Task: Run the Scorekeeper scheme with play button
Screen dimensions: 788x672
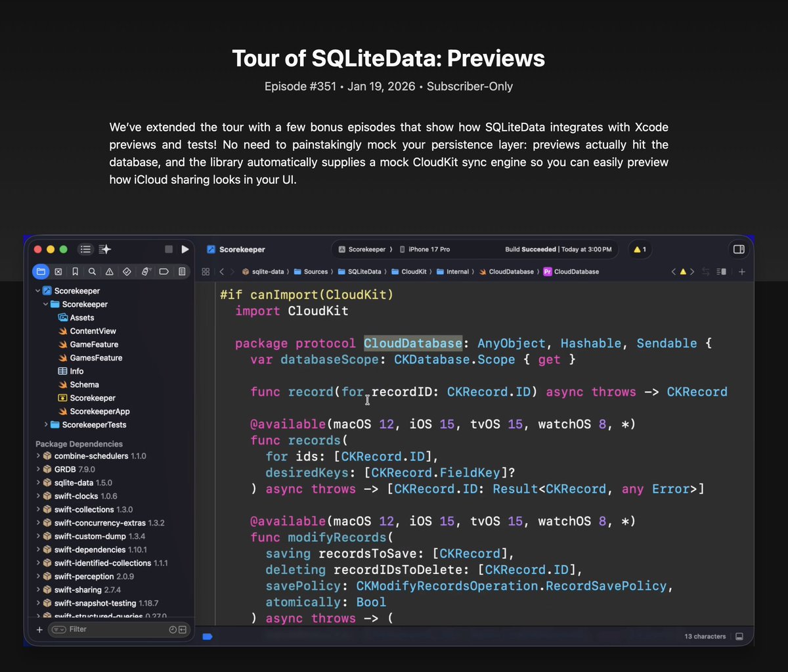Action: (x=185, y=250)
